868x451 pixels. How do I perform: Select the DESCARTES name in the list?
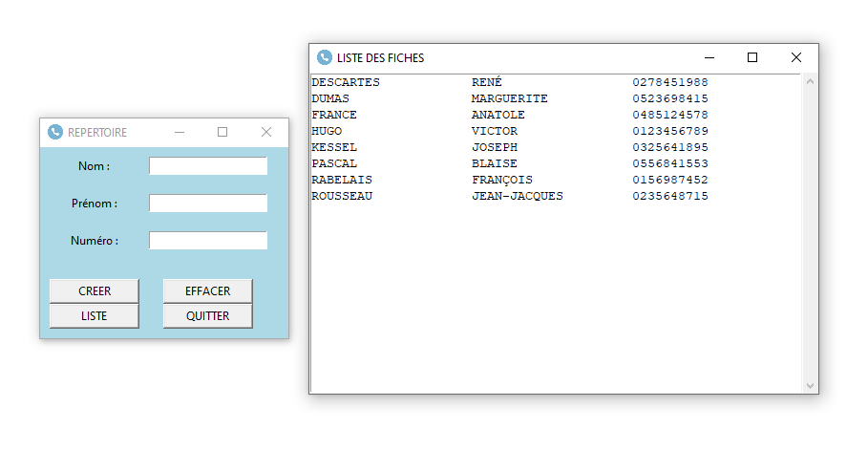click(346, 83)
